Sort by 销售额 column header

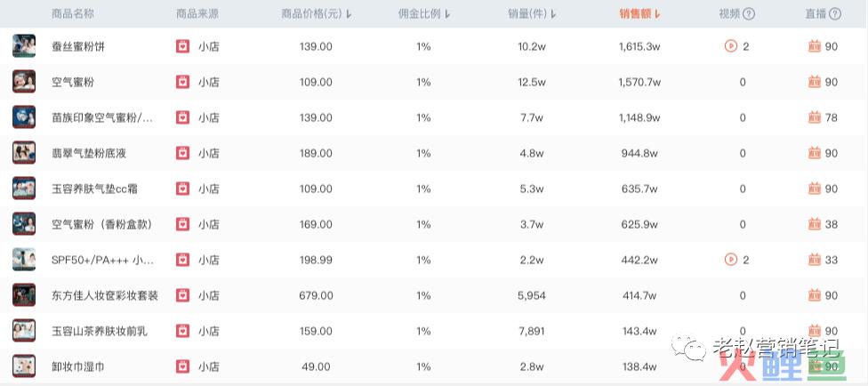pos(640,14)
